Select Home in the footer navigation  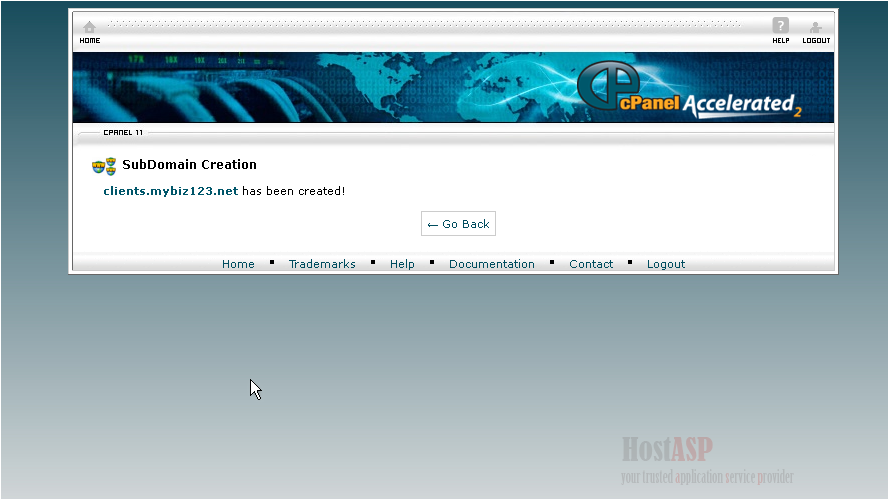coord(238,264)
